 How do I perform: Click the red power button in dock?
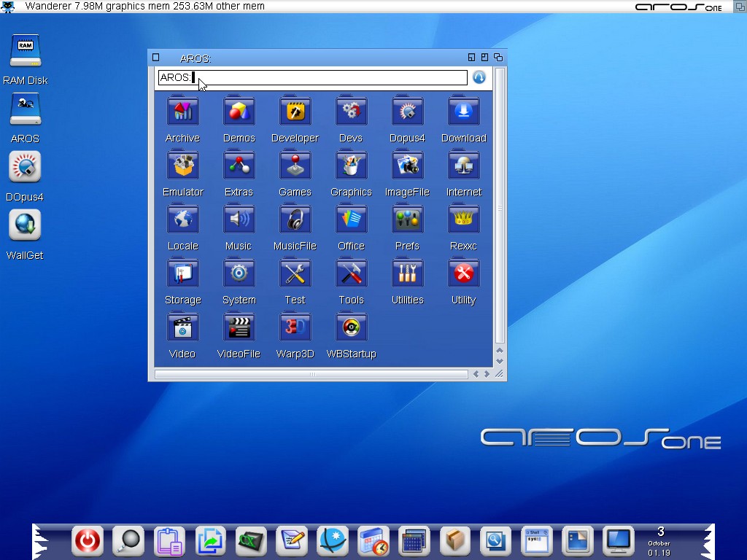pyautogui.click(x=88, y=541)
